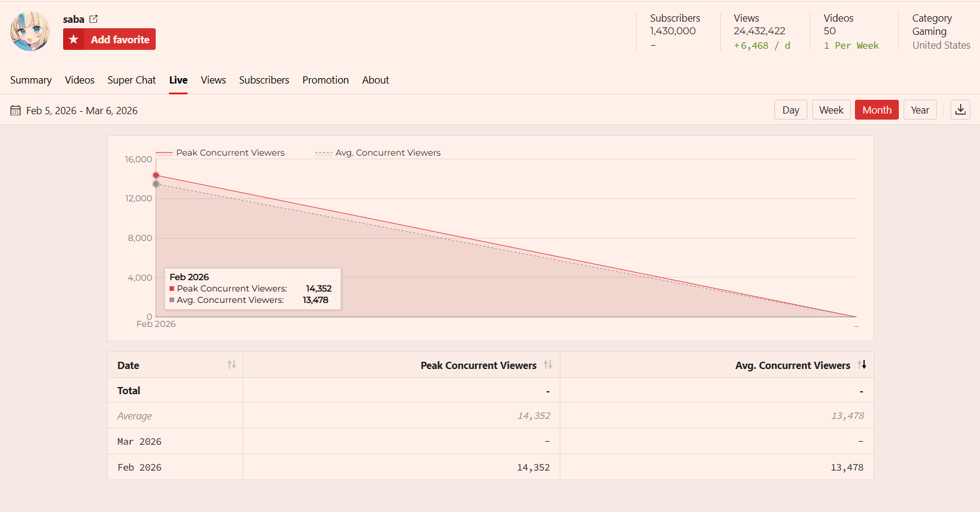Add saba to favorites
The width and height of the screenshot is (980, 512).
[x=109, y=39]
